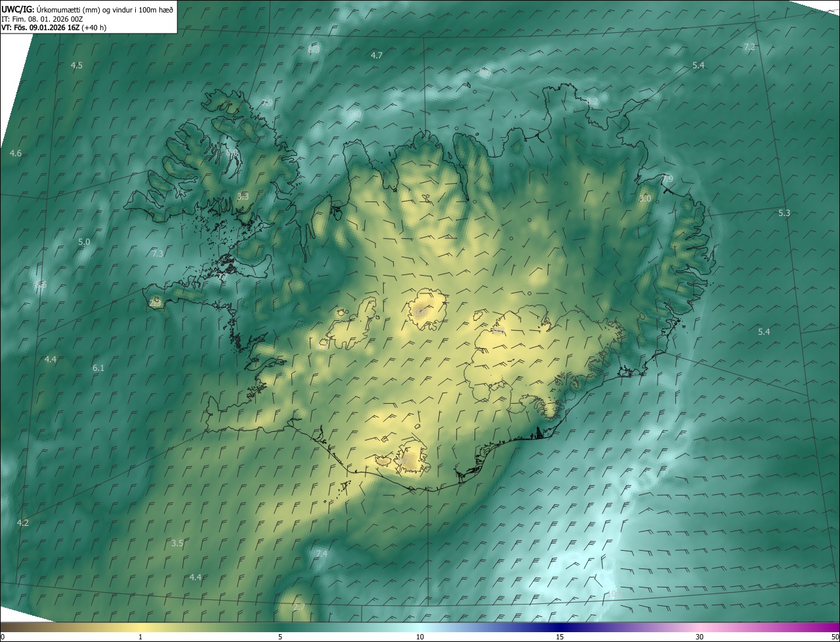Click the initial time 'IT: Fim. 08. 01. 2026 00Z'
Image resolution: width=840 pixels, height=642 pixels.
coord(42,19)
